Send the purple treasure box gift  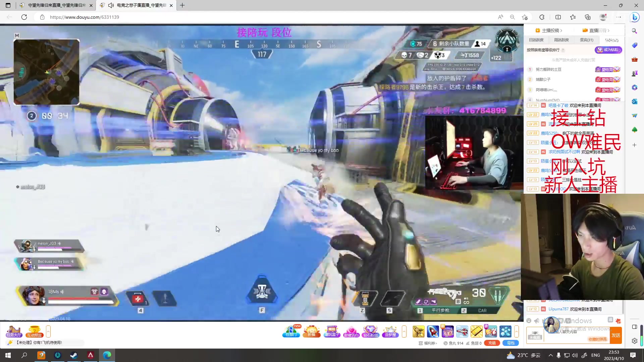coord(447,331)
